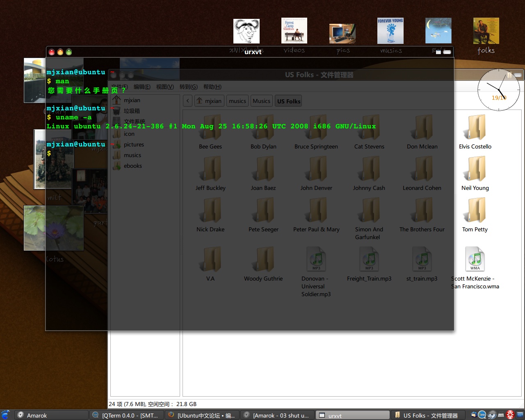Click the analog clock widget

tap(499, 90)
